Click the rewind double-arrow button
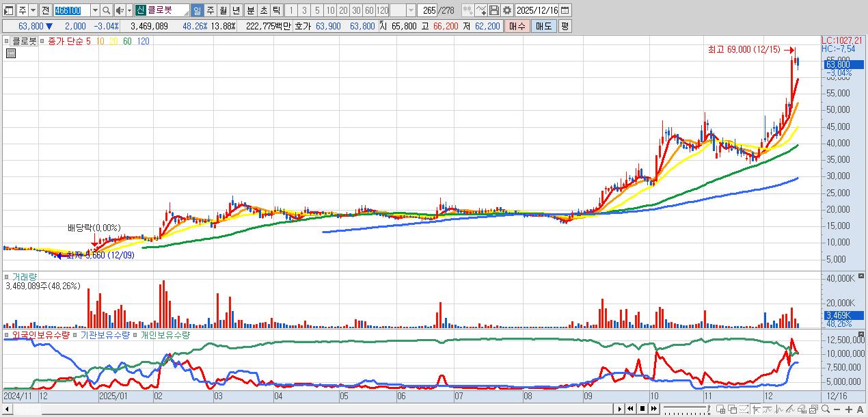This screenshot has height=417, width=868. (631, 409)
